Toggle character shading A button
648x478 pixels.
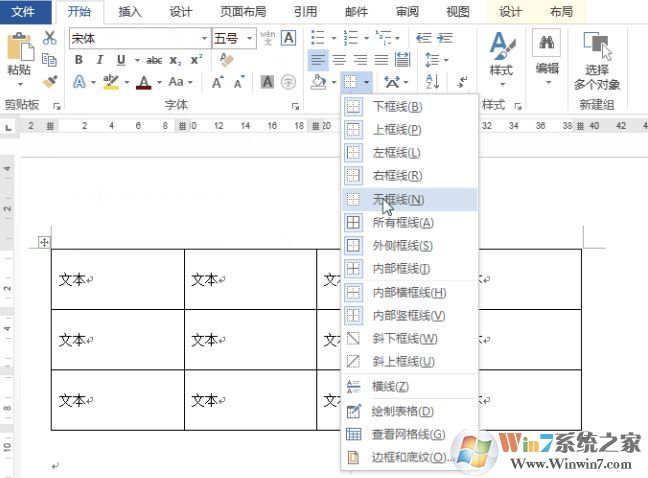pyautogui.click(x=267, y=82)
